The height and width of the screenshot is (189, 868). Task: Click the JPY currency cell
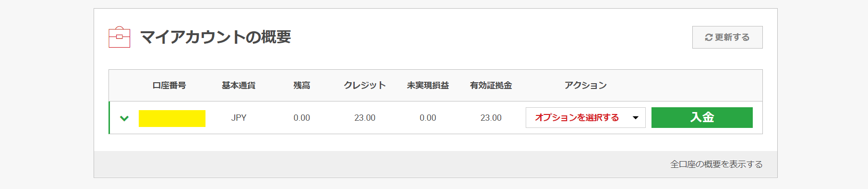(239, 118)
